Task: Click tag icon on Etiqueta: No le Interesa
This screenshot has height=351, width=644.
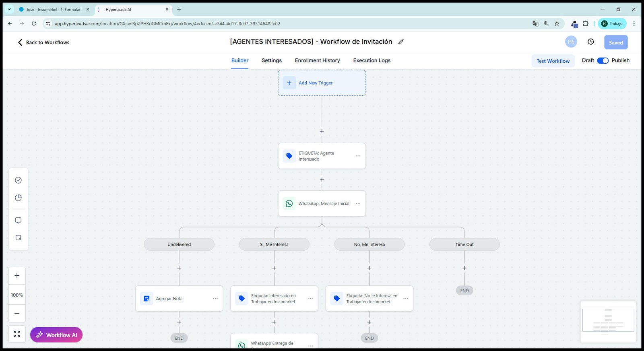Action: [x=337, y=299]
